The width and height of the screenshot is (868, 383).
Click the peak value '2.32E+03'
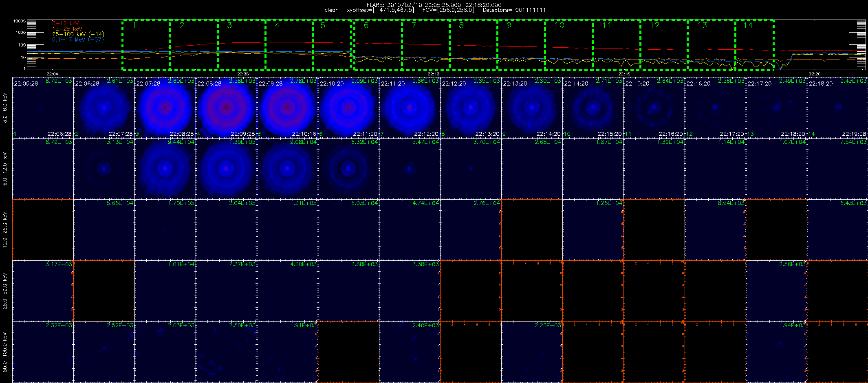click(59, 325)
